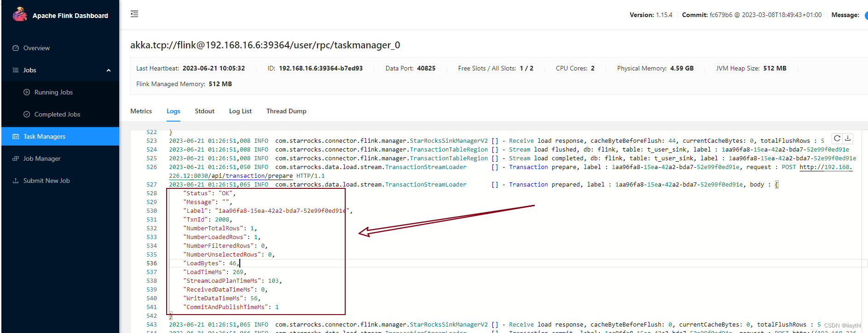
Task: Click the "NumberTotalRows": 1 line
Action: click(220, 228)
